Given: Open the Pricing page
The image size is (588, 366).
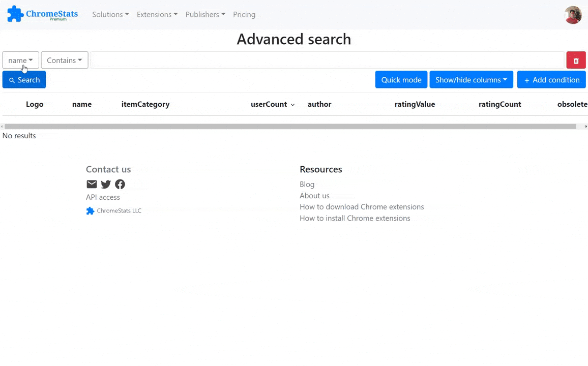Looking at the screenshot, I should pyautogui.click(x=244, y=15).
